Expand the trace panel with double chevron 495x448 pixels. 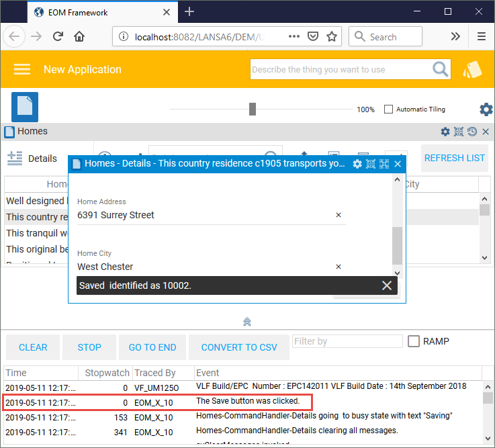click(x=247, y=322)
